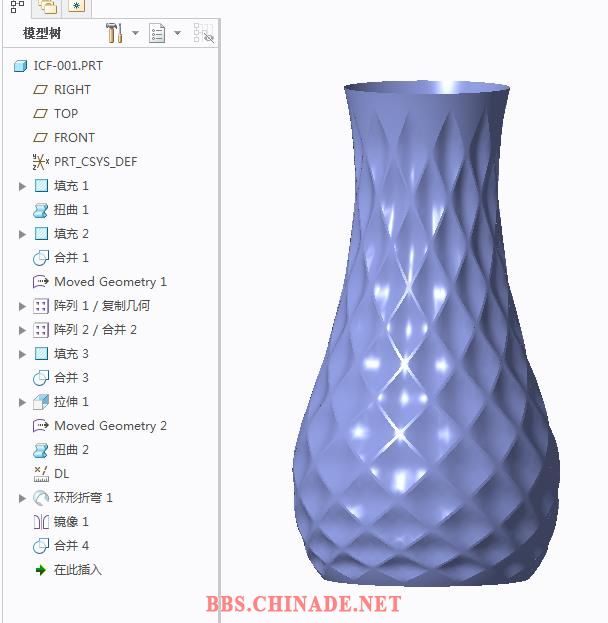This screenshot has height=623, width=608.
Task: Expand the 拉伸 1 extrude node
Action: [x=22, y=402]
